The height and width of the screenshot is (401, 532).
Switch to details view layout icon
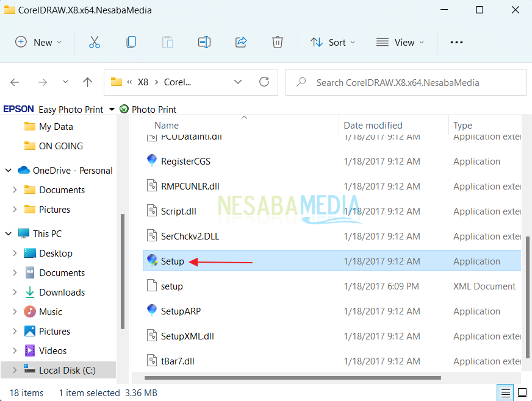[505, 393]
